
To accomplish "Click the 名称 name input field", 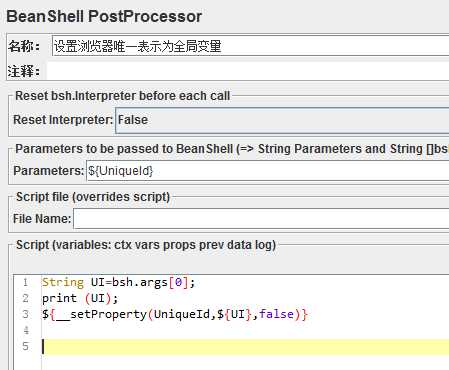I will point(250,46).
